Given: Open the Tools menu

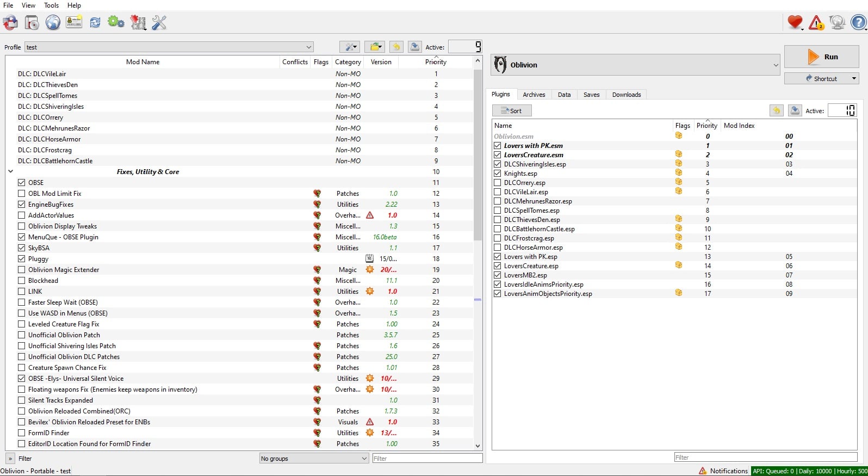Looking at the screenshot, I should 51,5.
